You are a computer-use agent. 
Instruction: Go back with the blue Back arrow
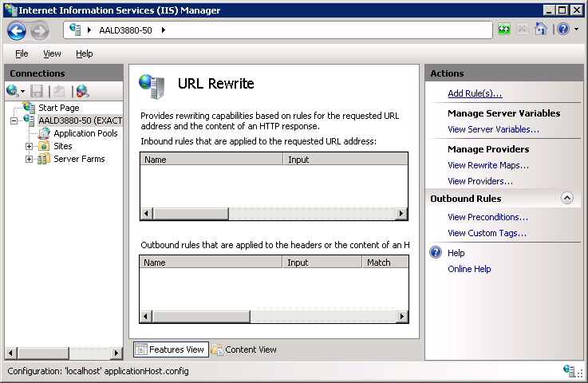(x=17, y=31)
